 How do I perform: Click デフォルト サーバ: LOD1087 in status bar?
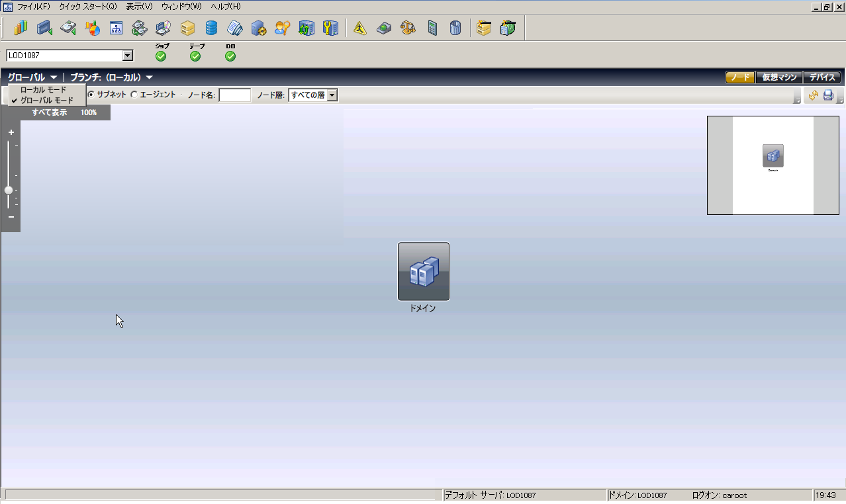490,495
